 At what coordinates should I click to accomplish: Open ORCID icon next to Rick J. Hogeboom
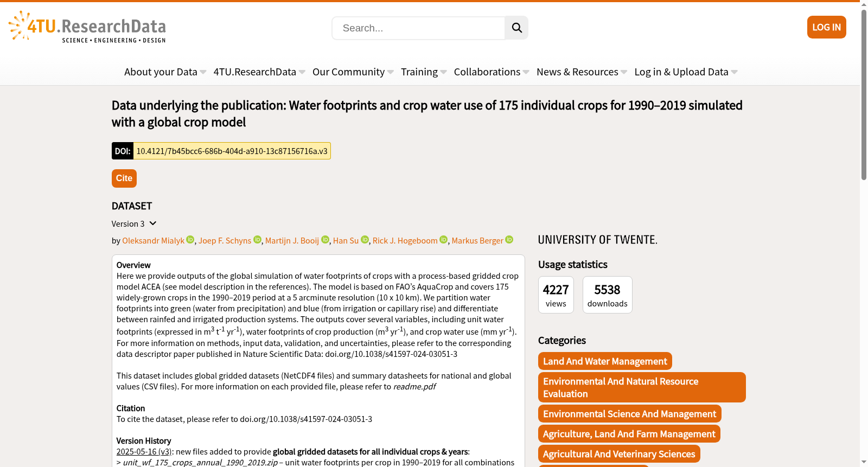point(444,240)
